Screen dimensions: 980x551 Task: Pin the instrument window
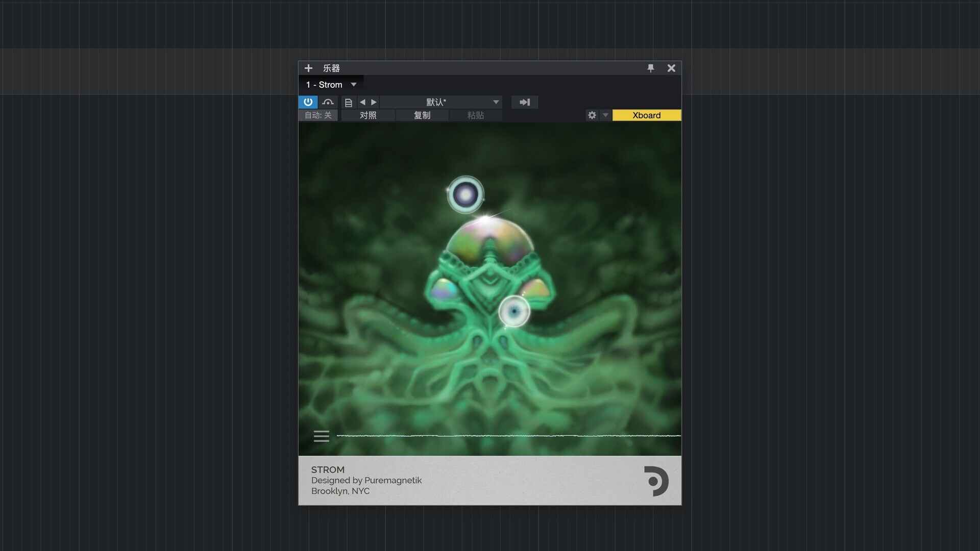(651, 68)
